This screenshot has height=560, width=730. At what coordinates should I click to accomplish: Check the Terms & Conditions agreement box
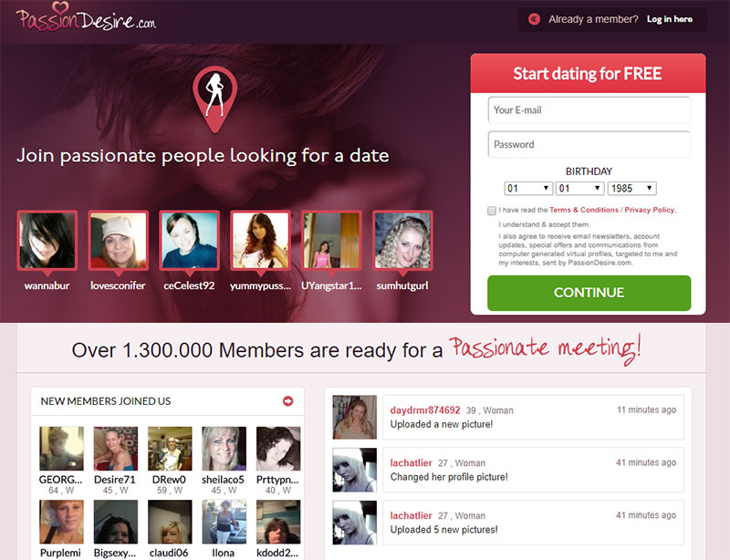(492, 210)
